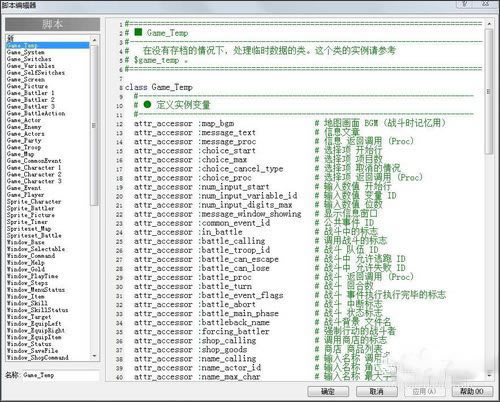
Task: Click the 确定 confirm button
Action: click(x=328, y=391)
